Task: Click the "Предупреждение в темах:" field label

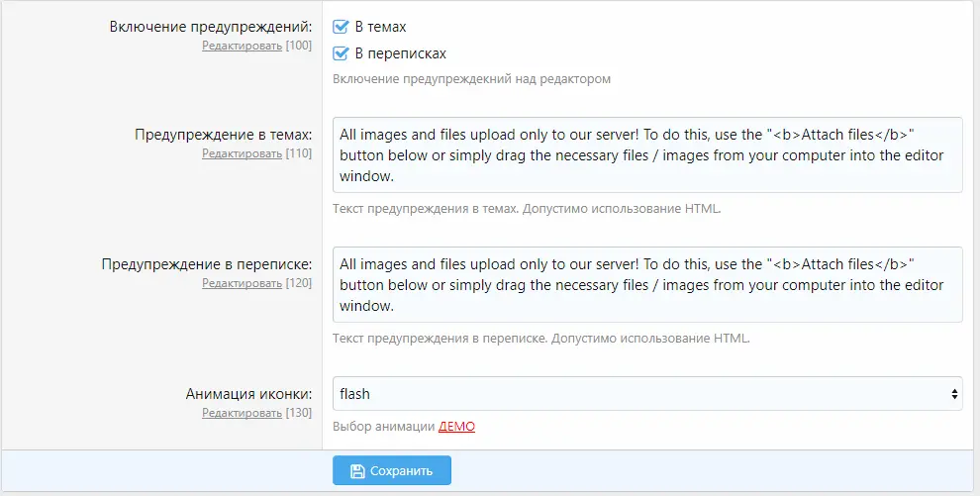Action: 224,135
